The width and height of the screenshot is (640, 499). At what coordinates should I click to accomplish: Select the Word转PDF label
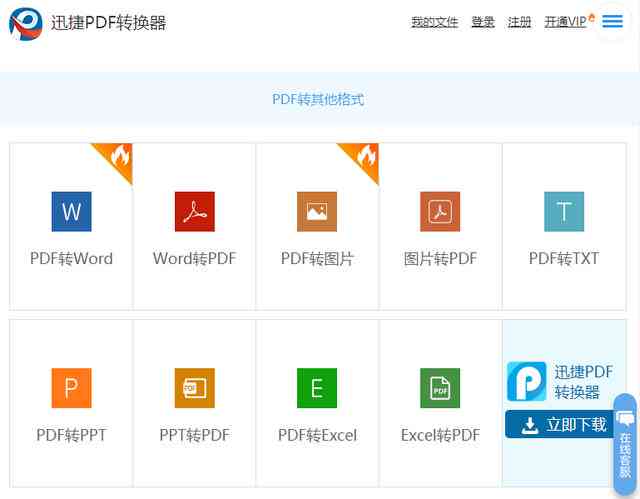pos(195,258)
